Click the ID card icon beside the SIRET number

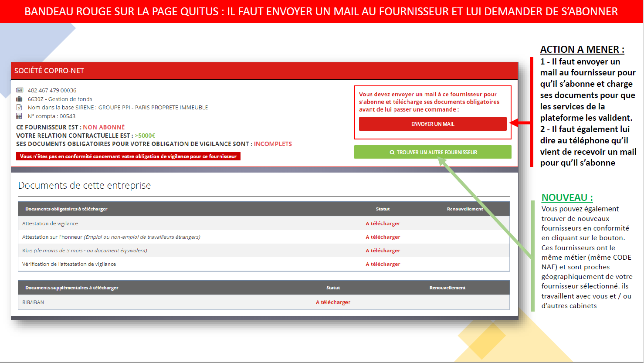pyautogui.click(x=20, y=90)
